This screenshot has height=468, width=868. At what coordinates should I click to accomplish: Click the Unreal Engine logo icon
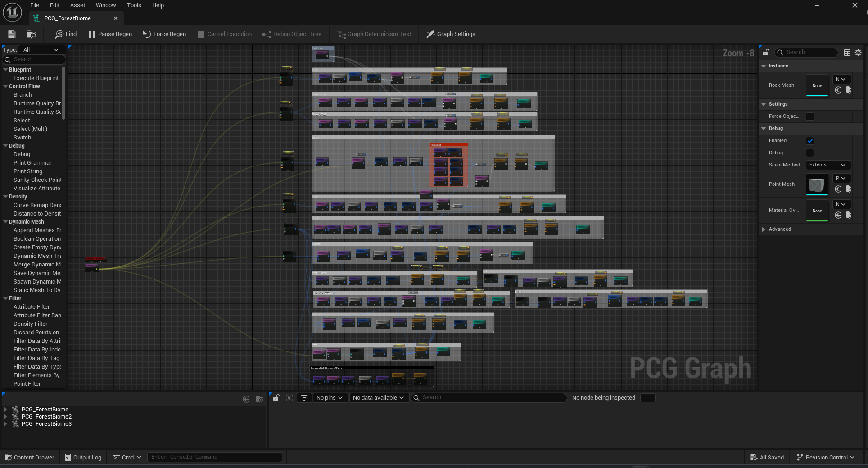tap(12, 12)
